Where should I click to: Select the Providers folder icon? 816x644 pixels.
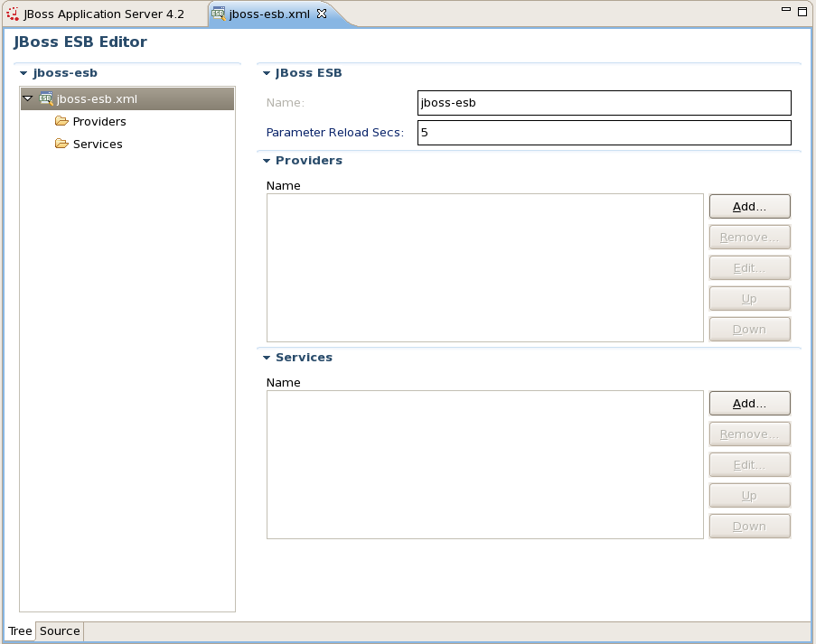pos(61,120)
